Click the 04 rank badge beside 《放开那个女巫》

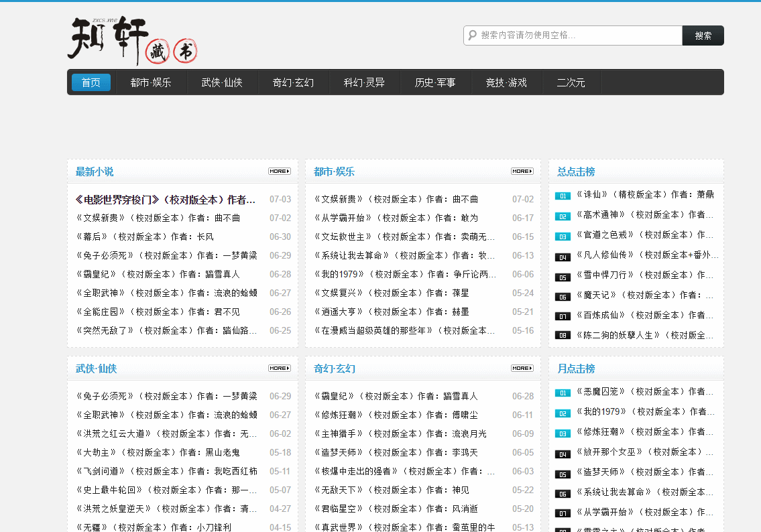(x=563, y=454)
